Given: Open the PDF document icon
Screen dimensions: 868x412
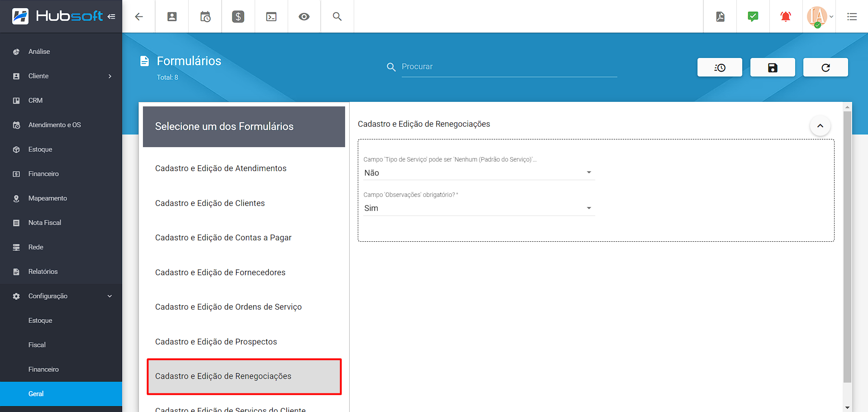Looking at the screenshot, I should 720,17.
